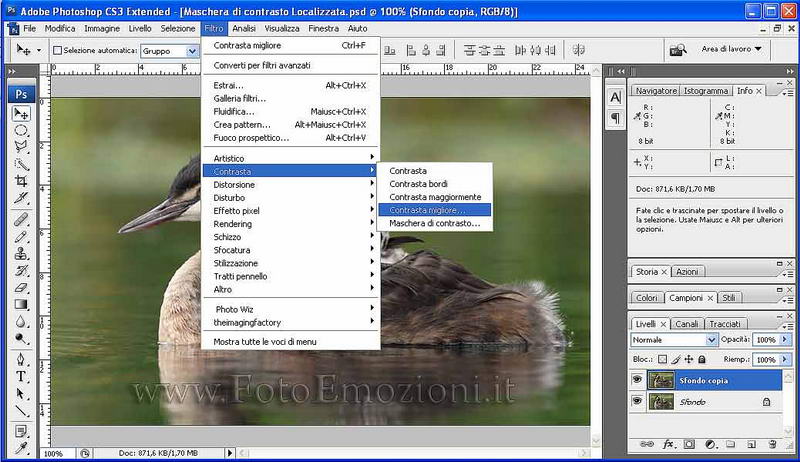The width and height of the screenshot is (800, 462).
Task: Add a layer mask
Action: 689,444
